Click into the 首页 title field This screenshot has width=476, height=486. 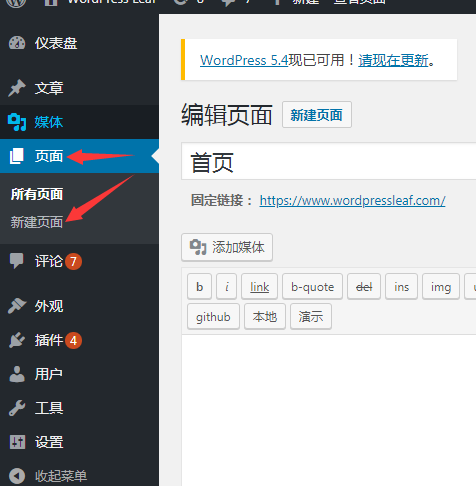[x=329, y=162]
